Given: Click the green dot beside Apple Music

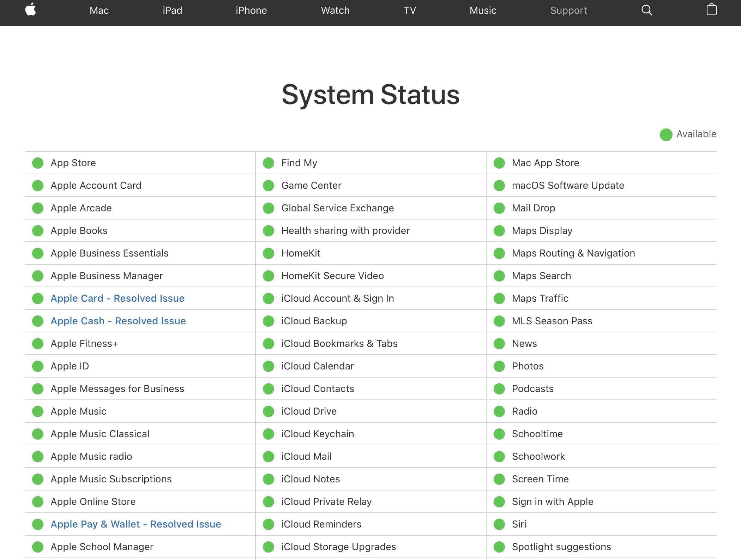Looking at the screenshot, I should pyautogui.click(x=38, y=411).
